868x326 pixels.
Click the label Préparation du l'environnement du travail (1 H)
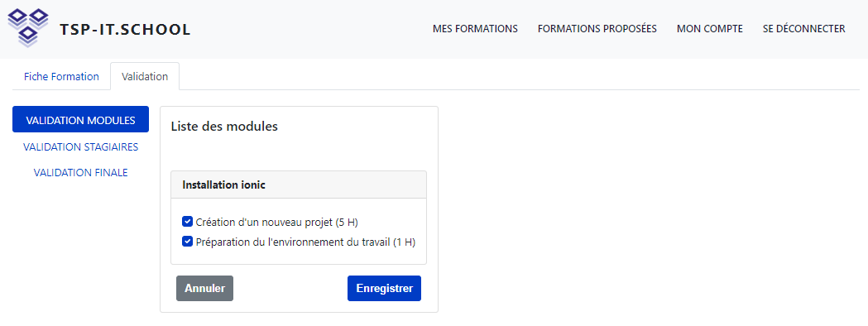pyautogui.click(x=305, y=242)
